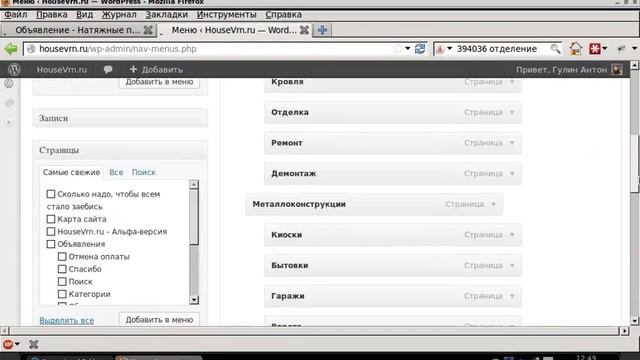Click the top collapsed sidebar icon
640x360 pixels.
click(9, 84)
